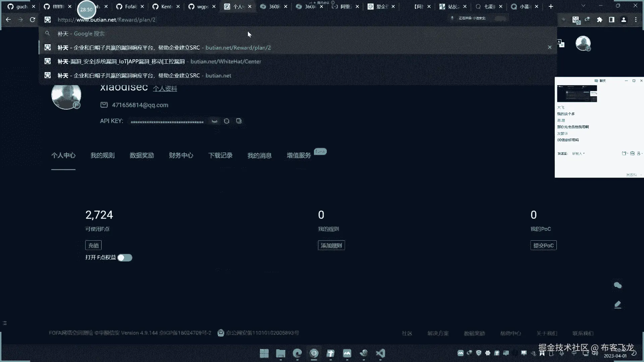This screenshot has height=362, width=644.
Task: Open the tab search chevron in browser title bar
Action: point(583,6)
